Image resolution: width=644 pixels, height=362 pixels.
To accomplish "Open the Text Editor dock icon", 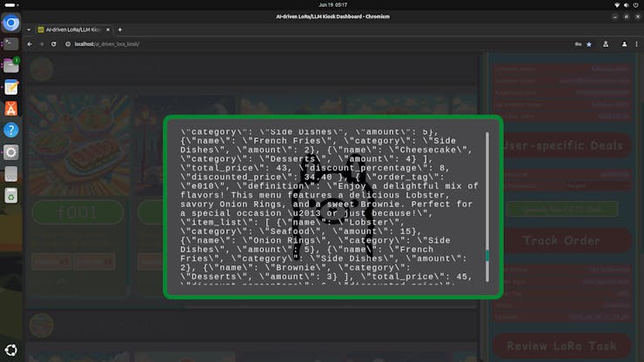I will tap(11, 87).
